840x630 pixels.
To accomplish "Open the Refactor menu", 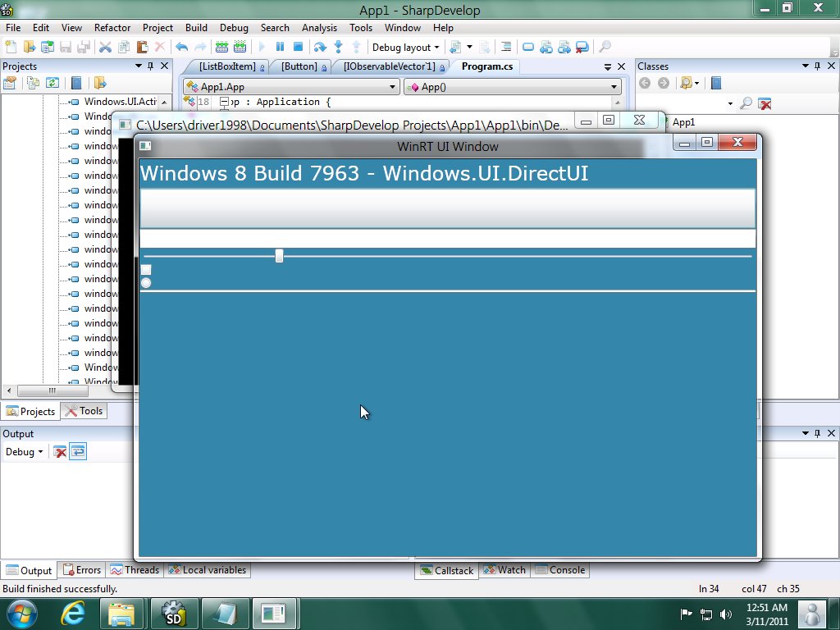I will tap(112, 28).
